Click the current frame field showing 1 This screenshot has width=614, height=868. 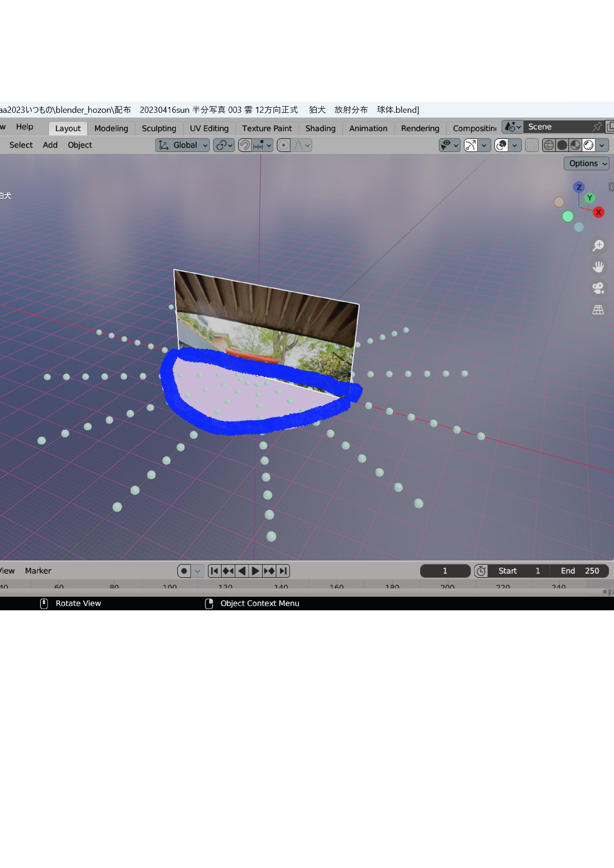click(x=445, y=571)
